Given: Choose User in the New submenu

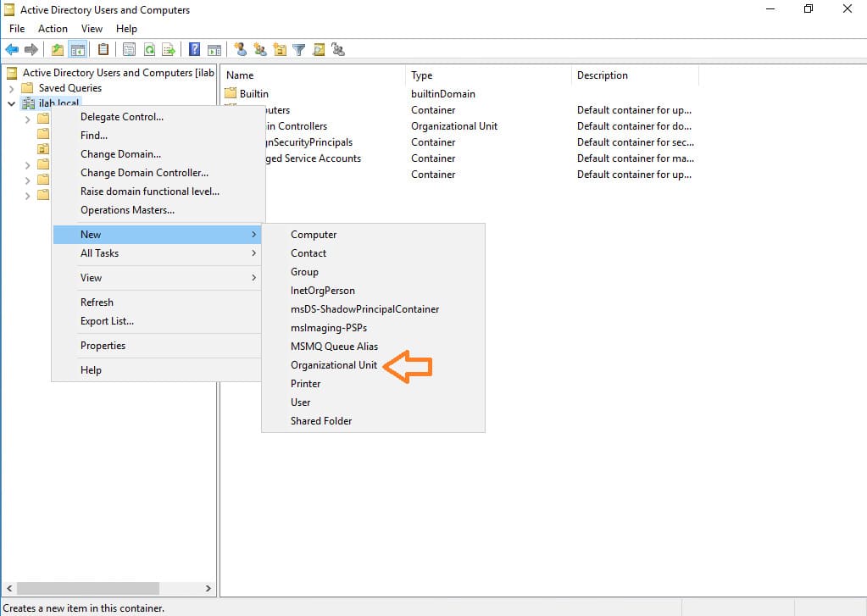Looking at the screenshot, I should 301,402.
